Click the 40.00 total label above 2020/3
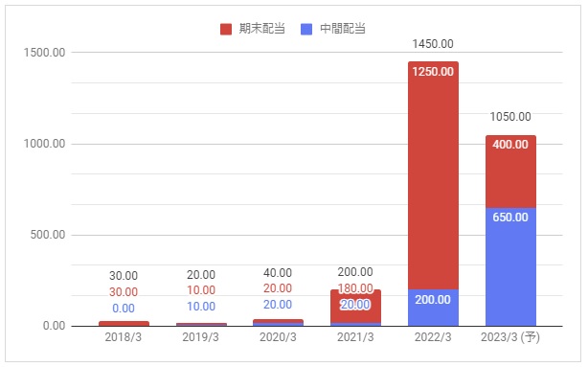This screenshot has width=588, height=367. [x=278, y=273]
